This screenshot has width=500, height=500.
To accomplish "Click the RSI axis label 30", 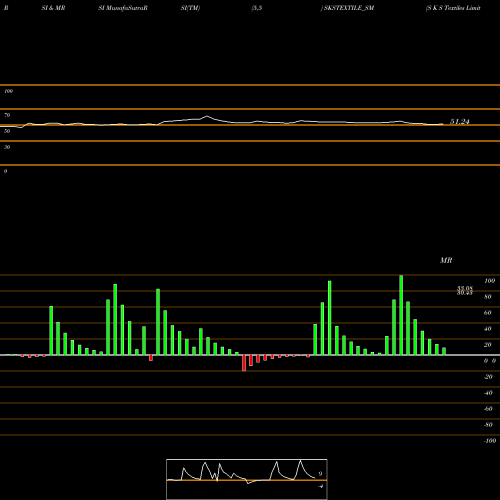I will click(x=7, y=147).
